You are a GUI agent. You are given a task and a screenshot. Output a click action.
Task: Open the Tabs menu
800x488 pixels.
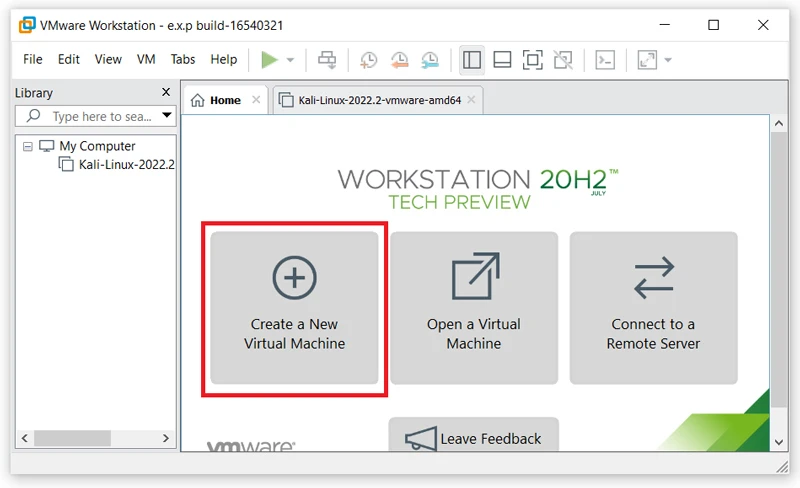(x=183, y=59)
